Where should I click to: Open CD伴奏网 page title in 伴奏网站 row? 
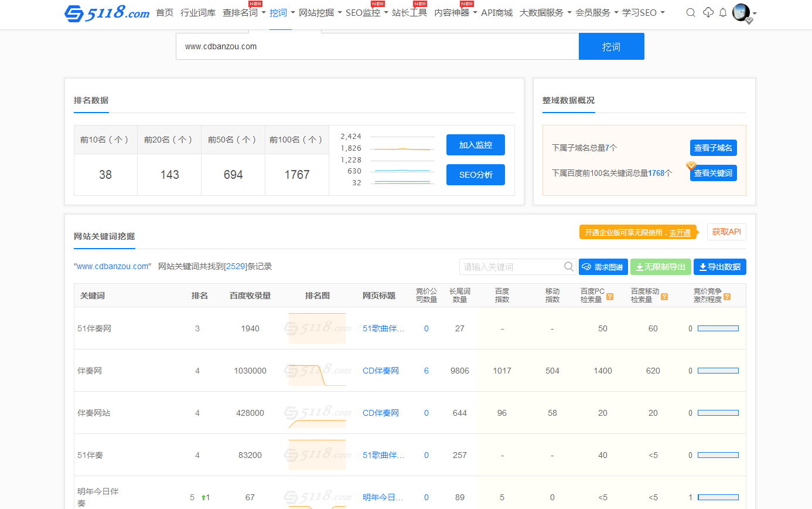tap(381, 413)
